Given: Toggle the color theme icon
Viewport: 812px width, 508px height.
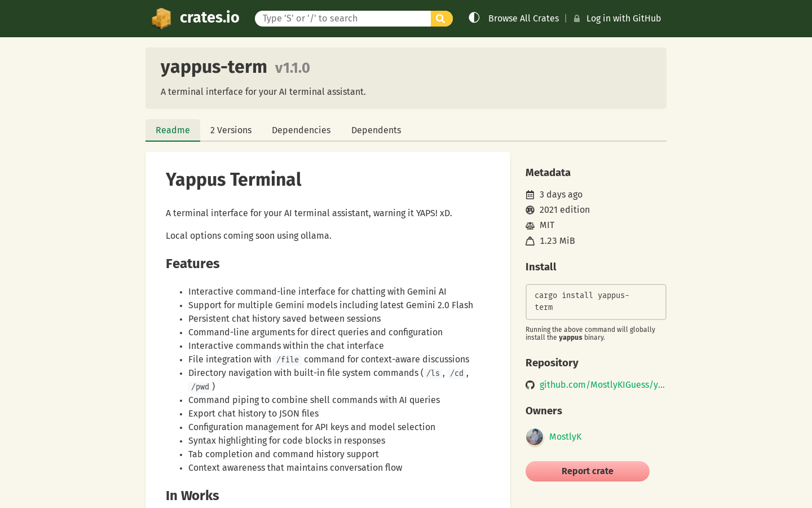Looking at the screenshot, I should pos(474,18).
